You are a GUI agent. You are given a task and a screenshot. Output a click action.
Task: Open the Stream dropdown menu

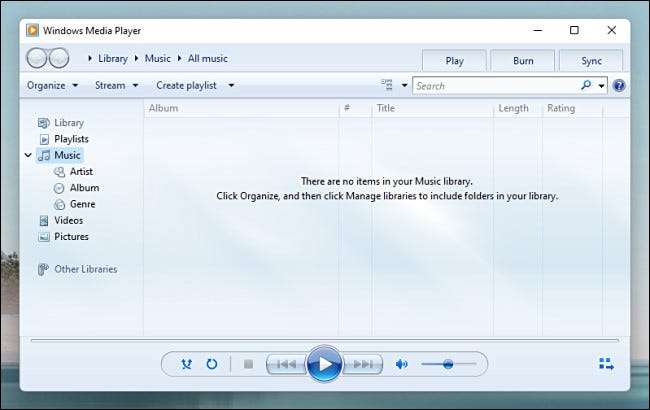click(x=116, y=85)
